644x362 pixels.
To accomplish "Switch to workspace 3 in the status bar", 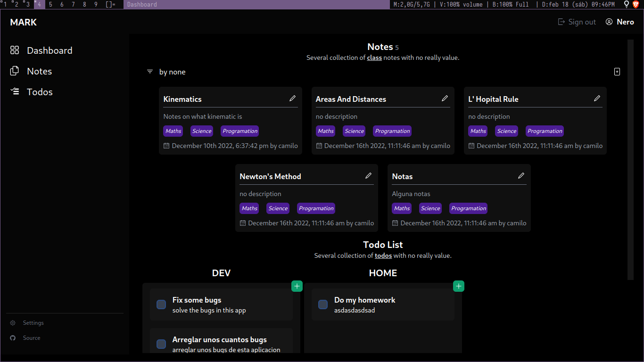I will 28,4.
